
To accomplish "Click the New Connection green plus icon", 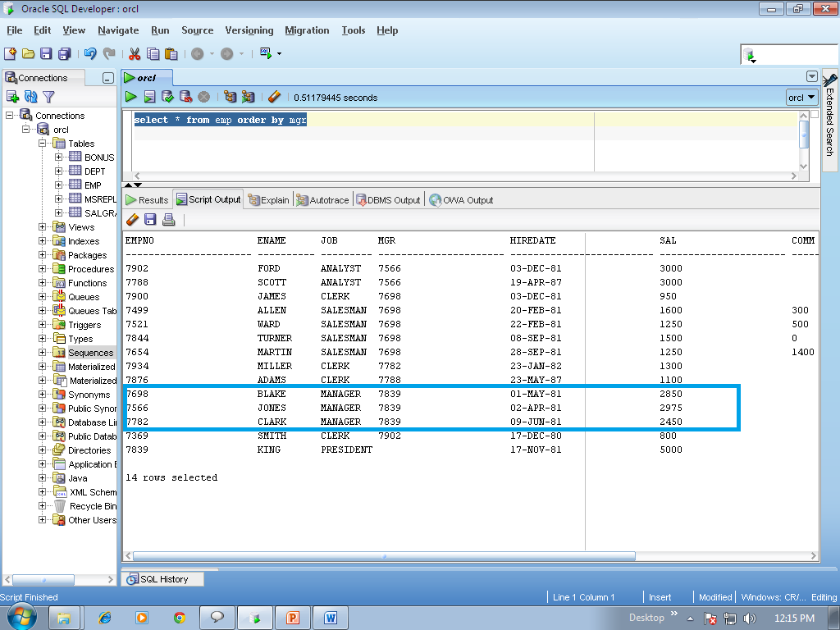I will 12,97.
